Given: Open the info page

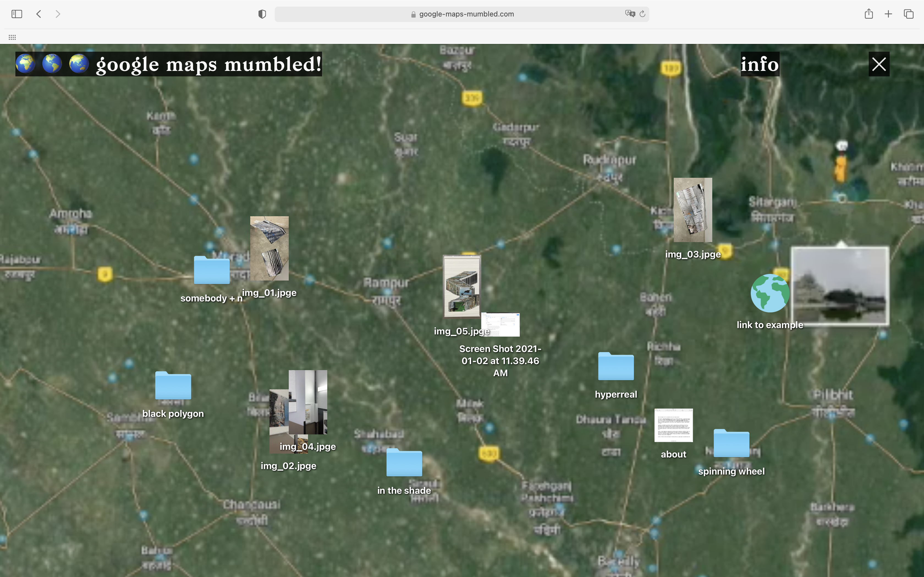Looking at the screenshot, I should click(760, 64).
